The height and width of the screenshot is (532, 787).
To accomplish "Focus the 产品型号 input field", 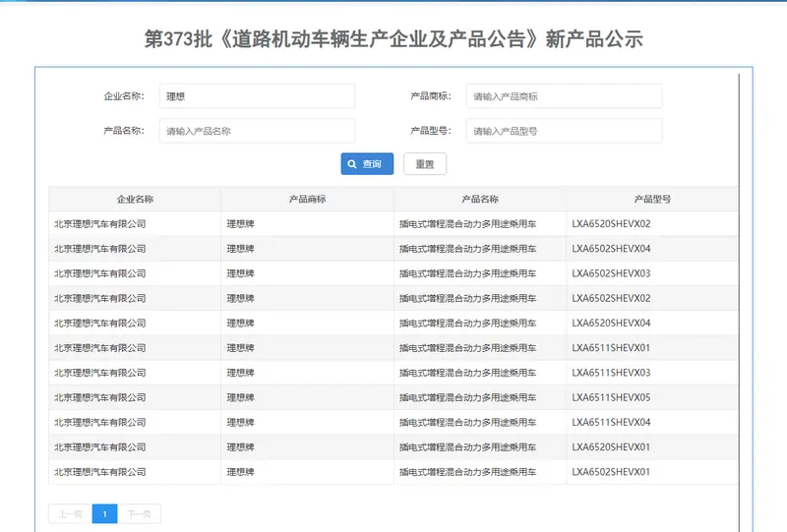I will pos(564,131).
